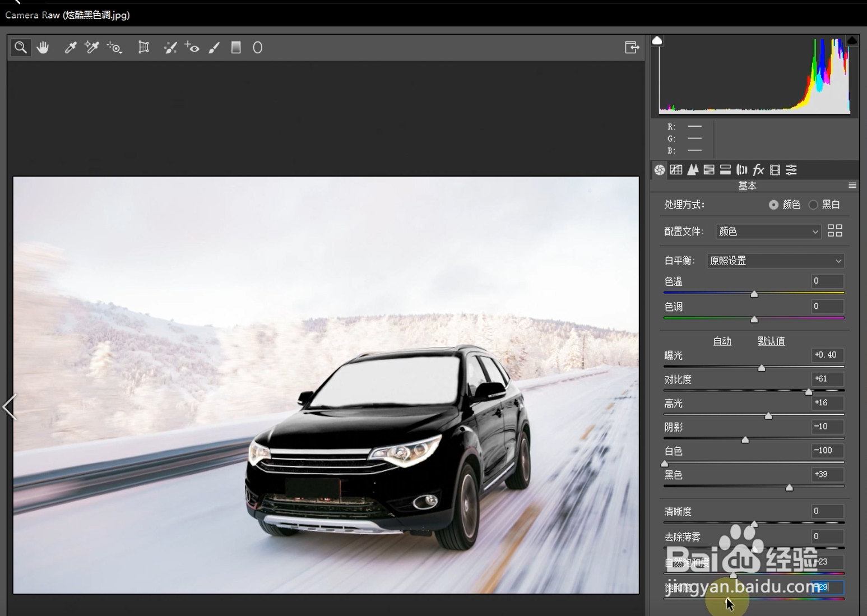Choose the Spot Removal tool
The width and height of the screenshot is (867, 616).
[x=170, y=48]
